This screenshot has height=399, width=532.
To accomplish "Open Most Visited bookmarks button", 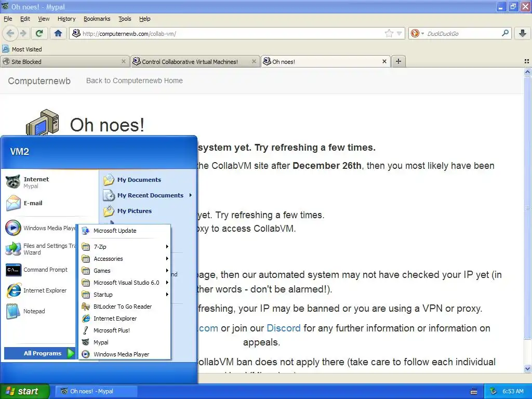I will [22, 49].
